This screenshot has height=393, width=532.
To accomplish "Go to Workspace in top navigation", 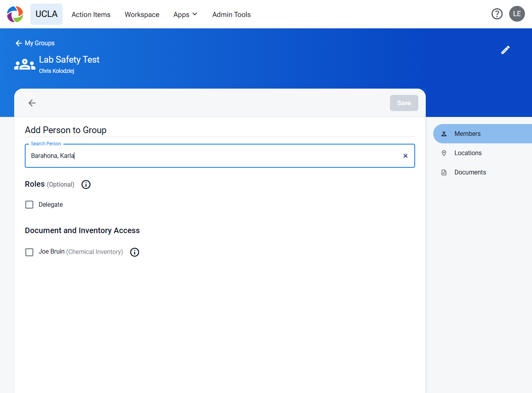I will (142, 15).
